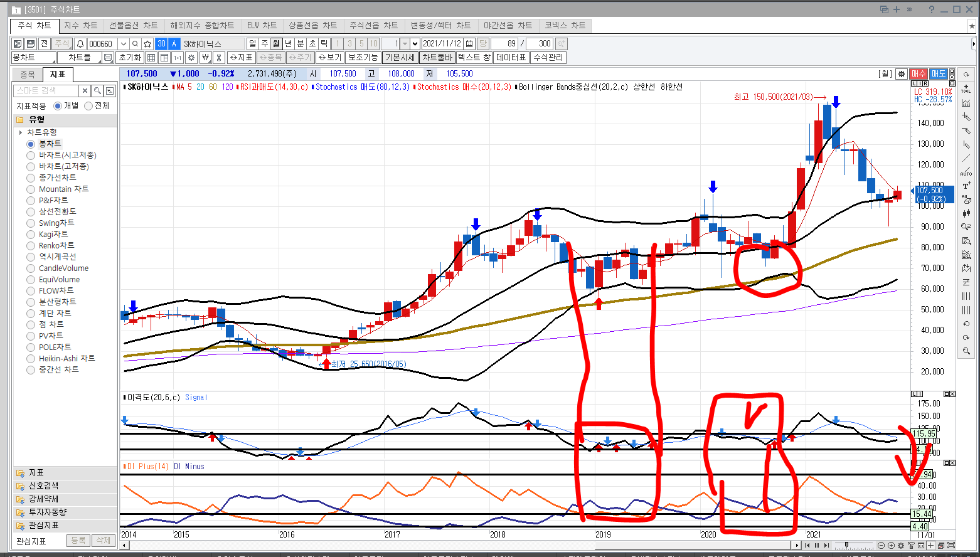Switch to the 선물옵션 차트 tab
This screenshot has height=557, width=980.
pos(134,25)
